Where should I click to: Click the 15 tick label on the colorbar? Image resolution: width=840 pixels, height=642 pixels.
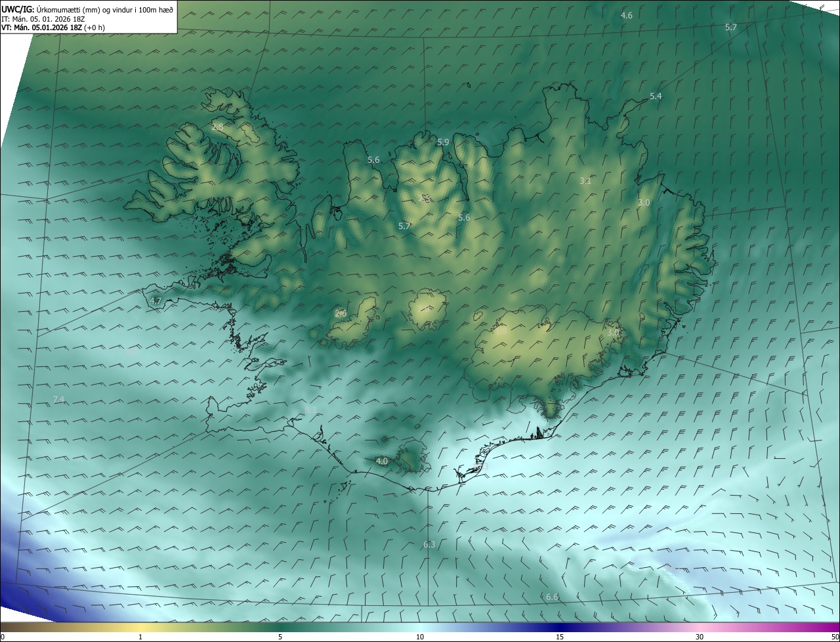point(560,637)
